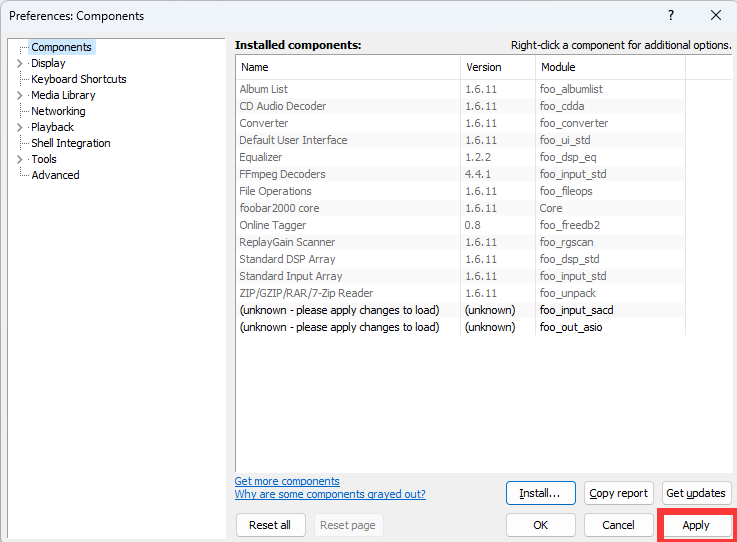Expand the Playback tree node

(19, 127)
